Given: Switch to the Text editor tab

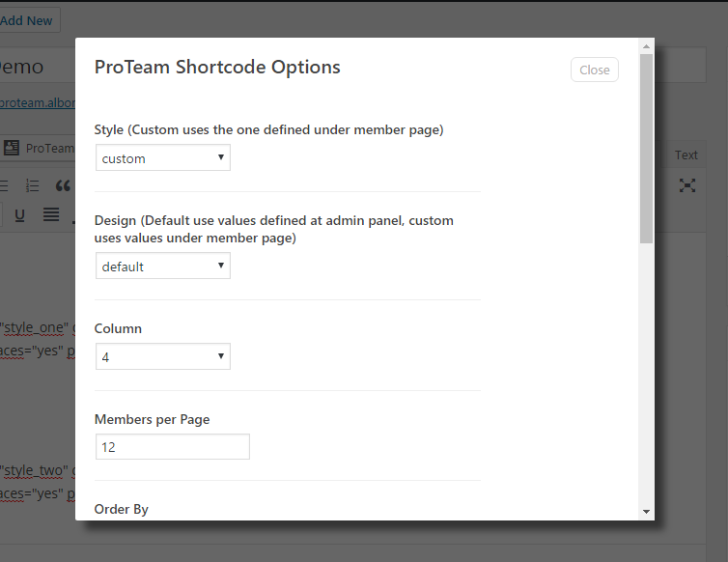Looking at the screenshot, I should click(686, 155).
